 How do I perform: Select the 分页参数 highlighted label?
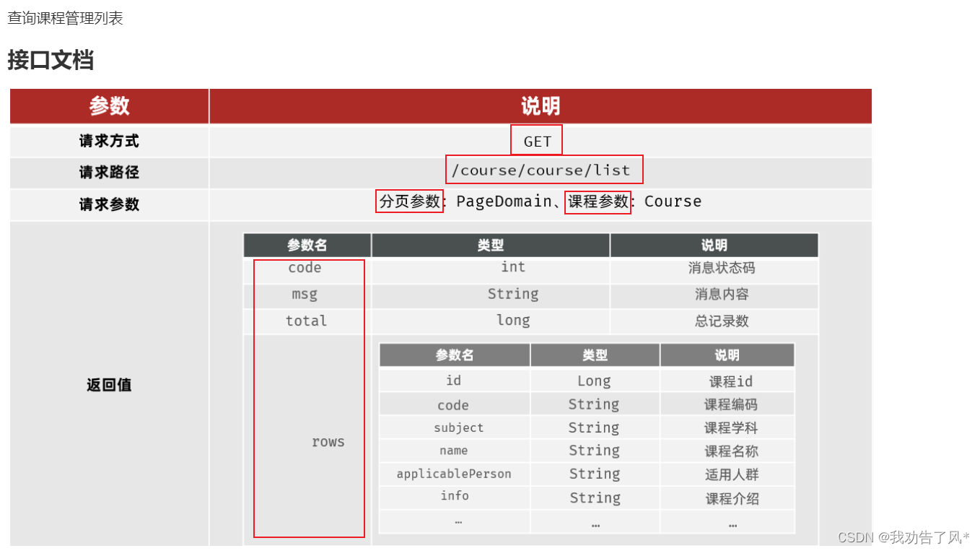(x=409, y=202)
